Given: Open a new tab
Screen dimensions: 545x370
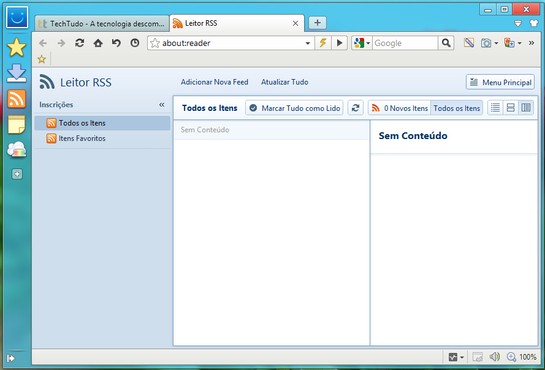Looking at the screenshot, I should (317, 23).
